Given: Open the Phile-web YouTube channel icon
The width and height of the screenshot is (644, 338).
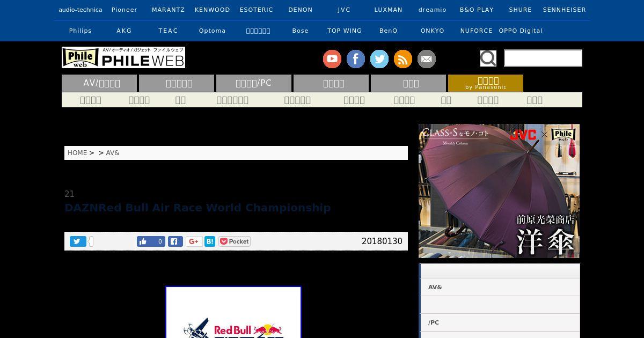Looking at the screenshot, I should coord(332,59).
